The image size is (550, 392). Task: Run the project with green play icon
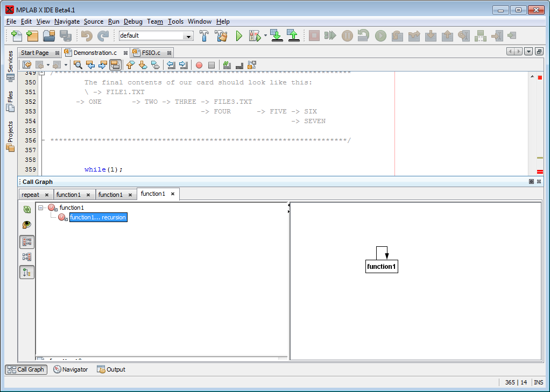(239, 36)
